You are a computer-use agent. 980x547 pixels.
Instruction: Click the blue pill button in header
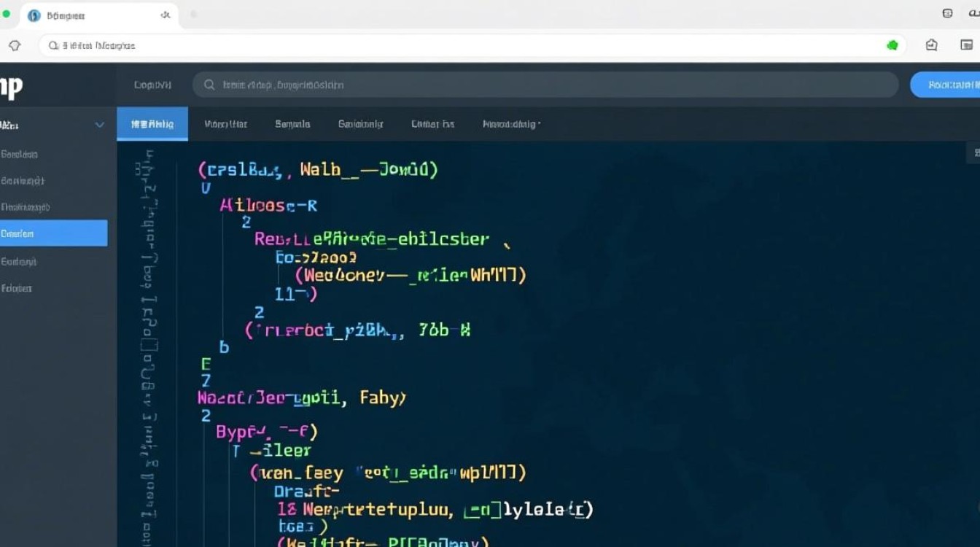pos(946,85)
